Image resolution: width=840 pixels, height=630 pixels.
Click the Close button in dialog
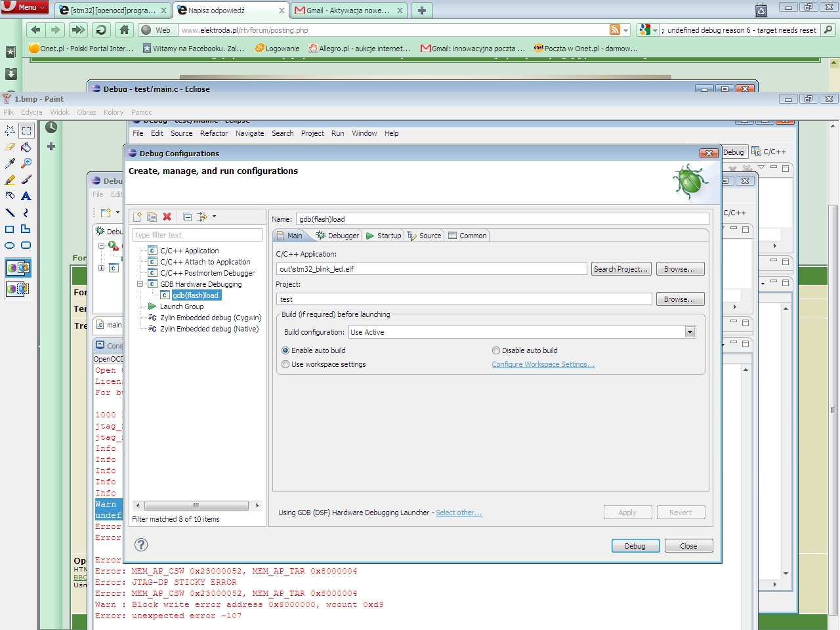pos(688,546)
